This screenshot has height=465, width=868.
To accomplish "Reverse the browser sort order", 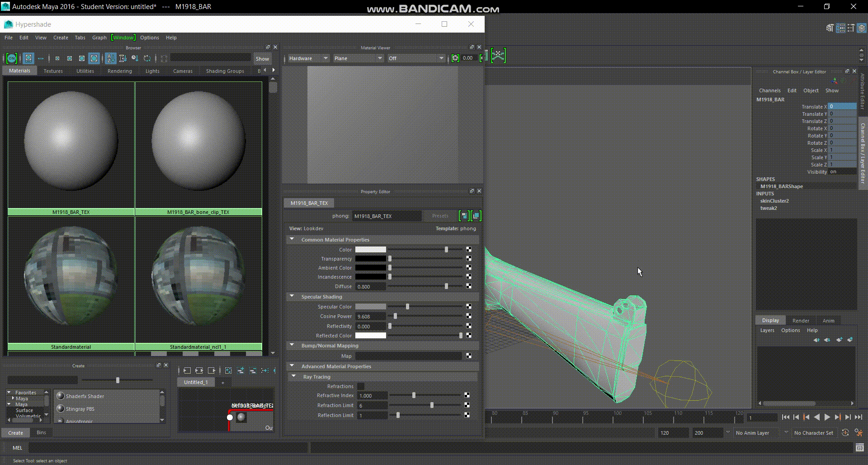I will tap(147, 58).
